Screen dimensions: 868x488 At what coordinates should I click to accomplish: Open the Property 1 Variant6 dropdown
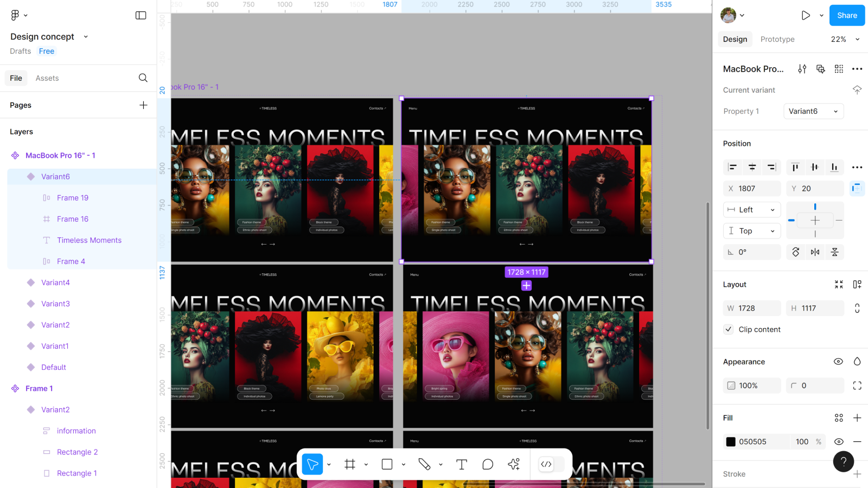pos(813,111)
